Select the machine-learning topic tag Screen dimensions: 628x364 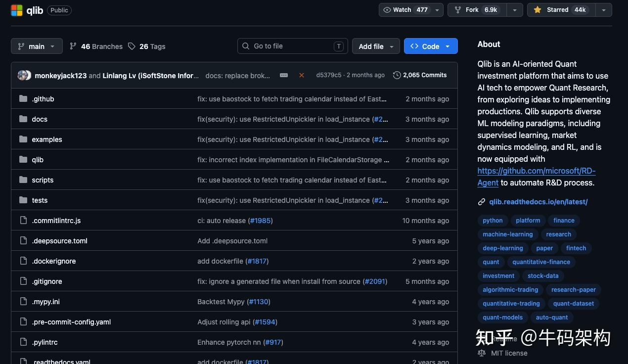pos(508,234)
